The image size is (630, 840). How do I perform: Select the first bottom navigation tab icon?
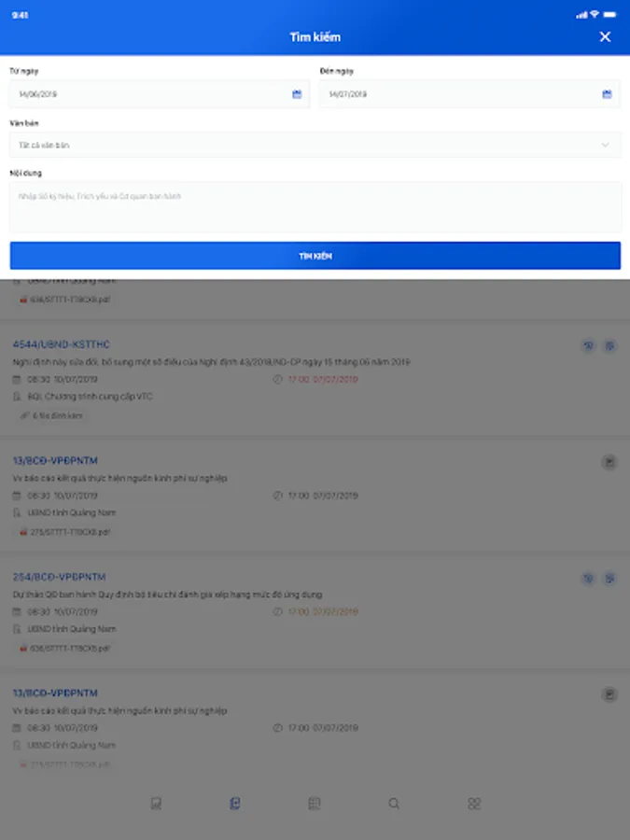pyautogui.click(x=156, y=803)
